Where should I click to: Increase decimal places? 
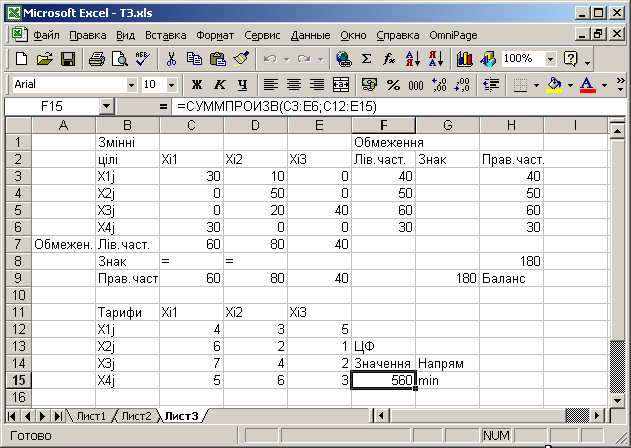pos(439,85)
